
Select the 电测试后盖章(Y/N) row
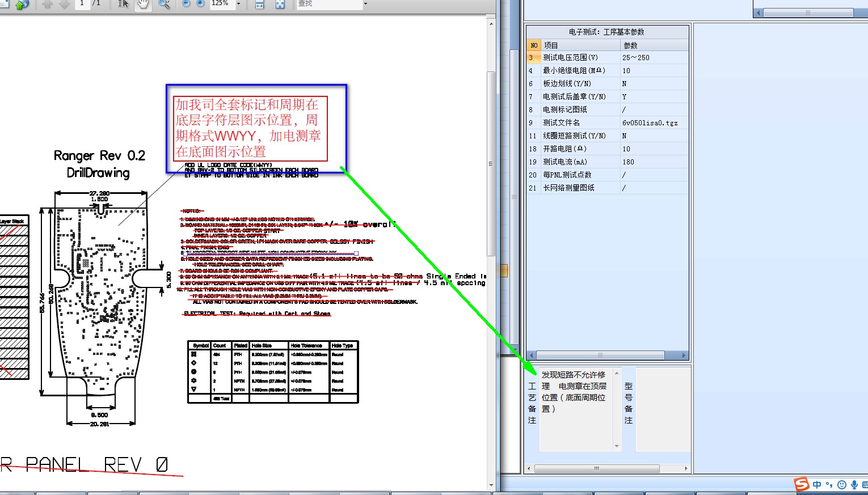coord(608,96)
